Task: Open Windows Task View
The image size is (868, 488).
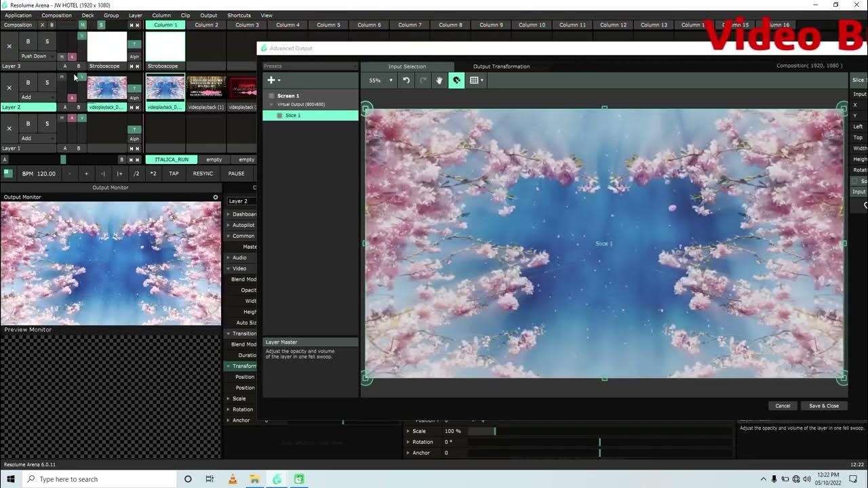Action: pyautogui.click(x=210, y=479)
